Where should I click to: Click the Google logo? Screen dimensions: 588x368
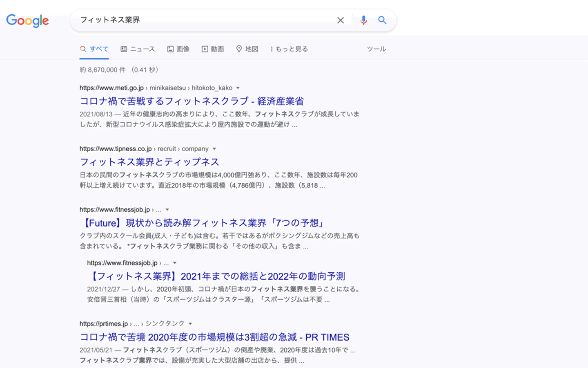point(27,20)
